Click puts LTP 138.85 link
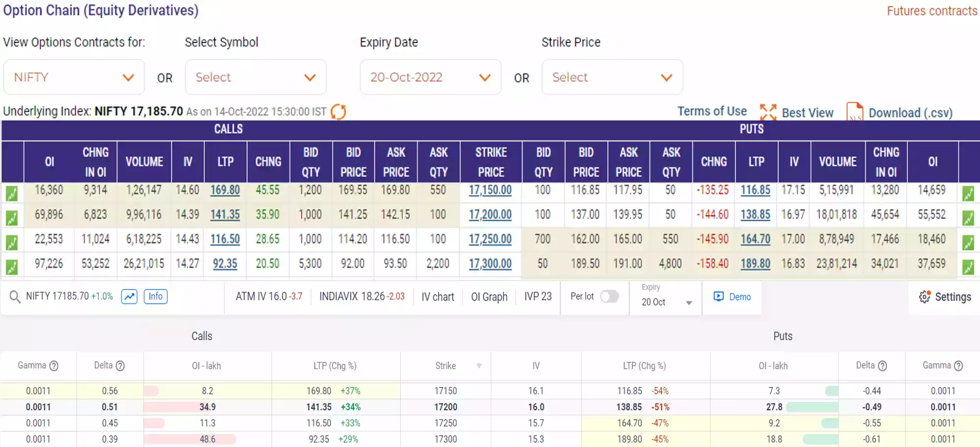This screenshot has height=447, width=980. click(755, 214)
